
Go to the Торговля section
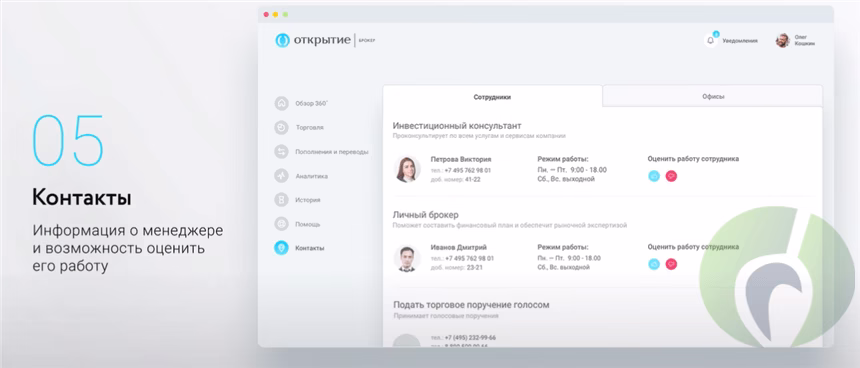coord(309,127)
